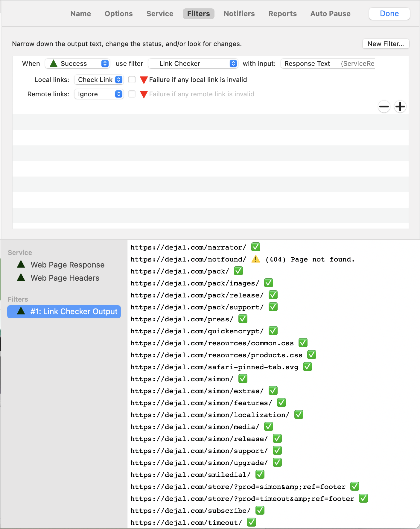420x529 pixels.
Task: Click the green status triangle of Web Page Headers
Action: [x=21, y=277]
